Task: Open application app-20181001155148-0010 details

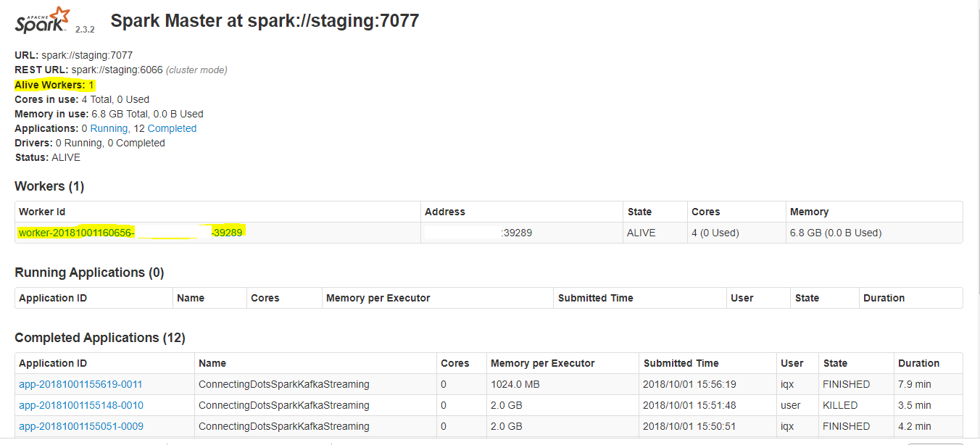Action: 80,405
